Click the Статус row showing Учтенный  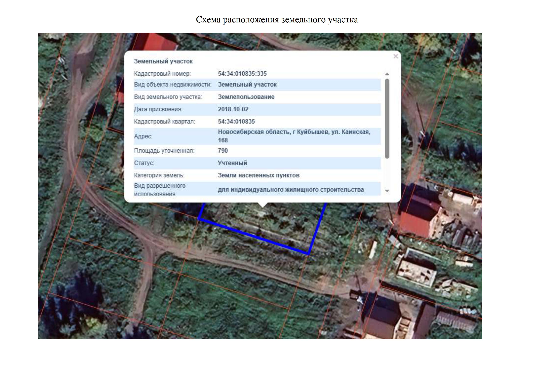(x=257, y=163)
